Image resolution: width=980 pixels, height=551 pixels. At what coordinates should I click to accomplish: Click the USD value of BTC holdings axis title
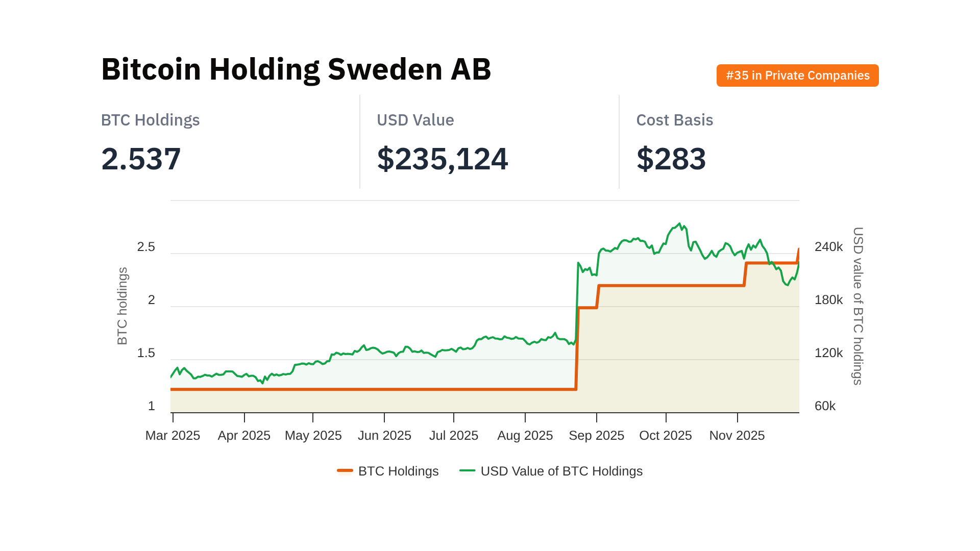858,306
